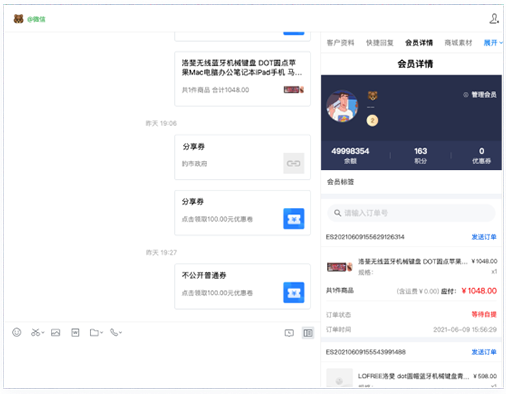
Task: Switch to 客户资料 tab
Action: click(x=340, y=43)
